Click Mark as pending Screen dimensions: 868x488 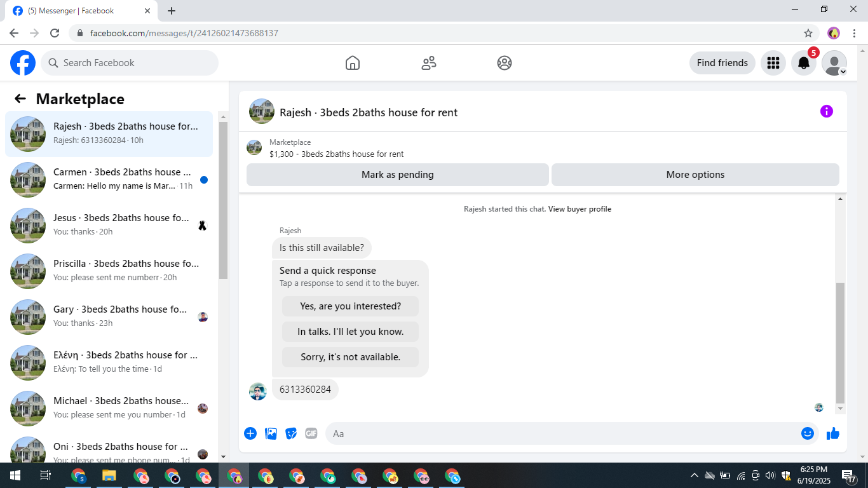[x=398, y=175]
